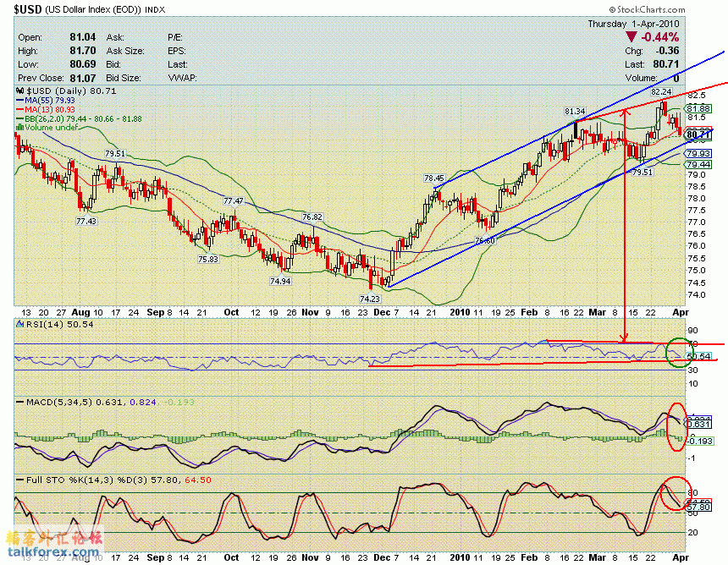
Task: Select the Low value 80.69
Action: 83,64
